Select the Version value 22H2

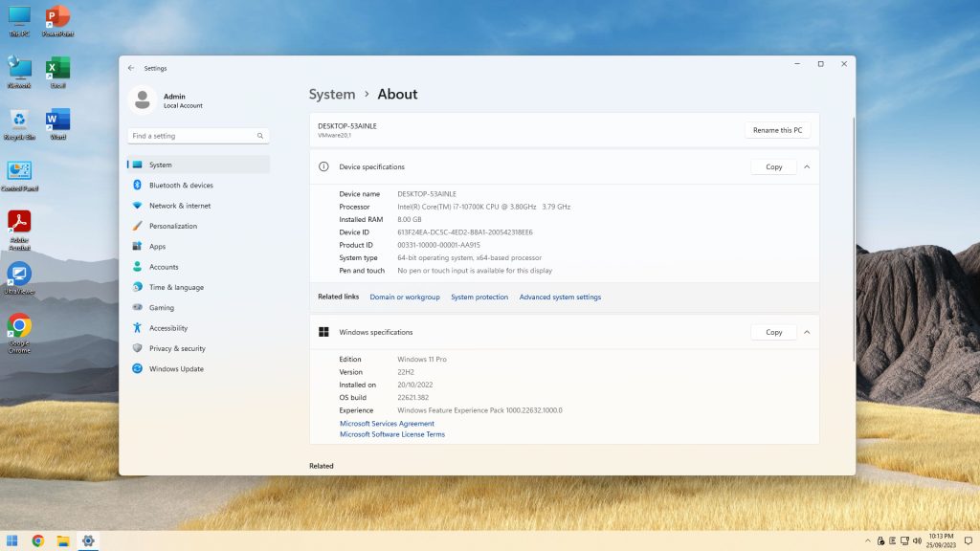tap(406, 372)
